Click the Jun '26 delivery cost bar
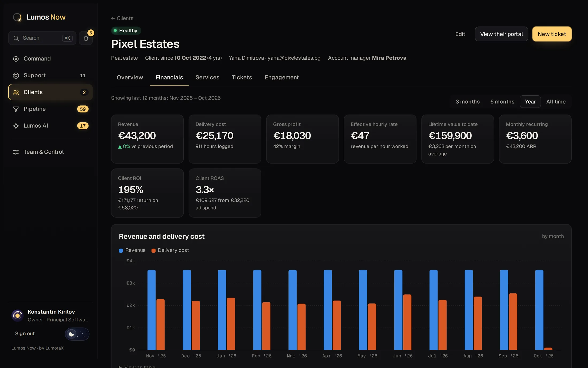 407,322
